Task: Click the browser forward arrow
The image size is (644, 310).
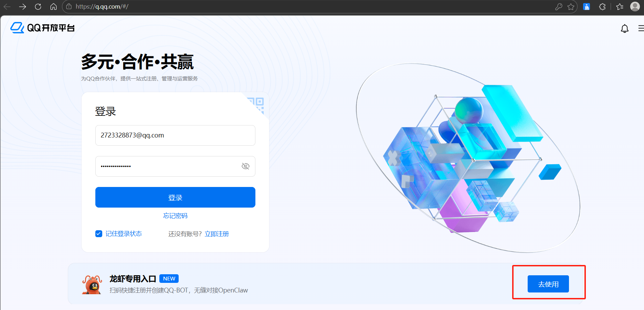Action: (23, 7)
